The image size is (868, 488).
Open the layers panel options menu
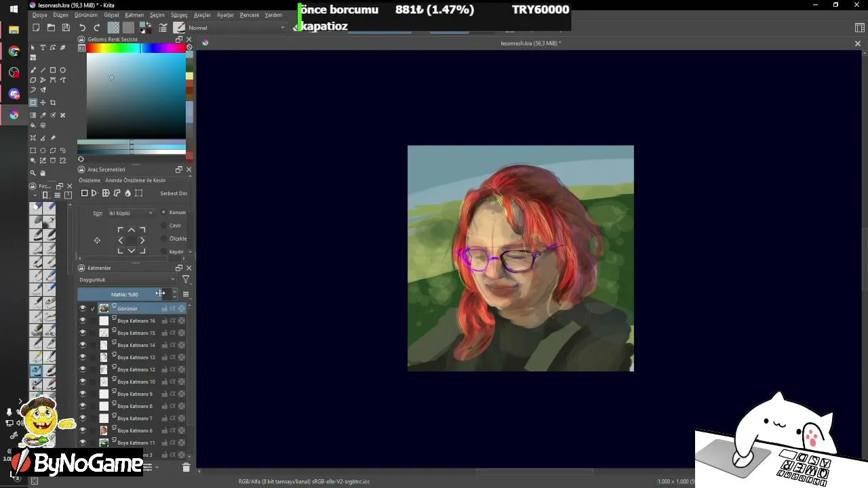pyautogui.click(x=186, y=294)
